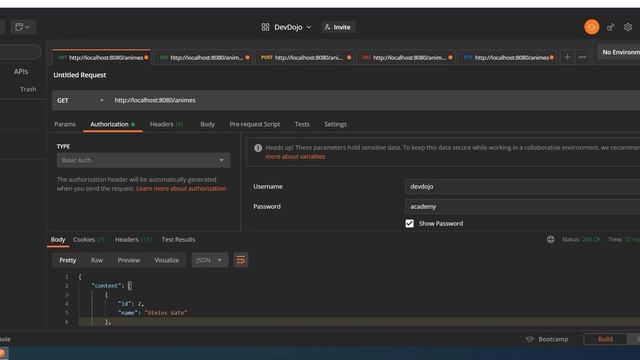
Task: Select the DEL request tab
Action: pos(406,58)
